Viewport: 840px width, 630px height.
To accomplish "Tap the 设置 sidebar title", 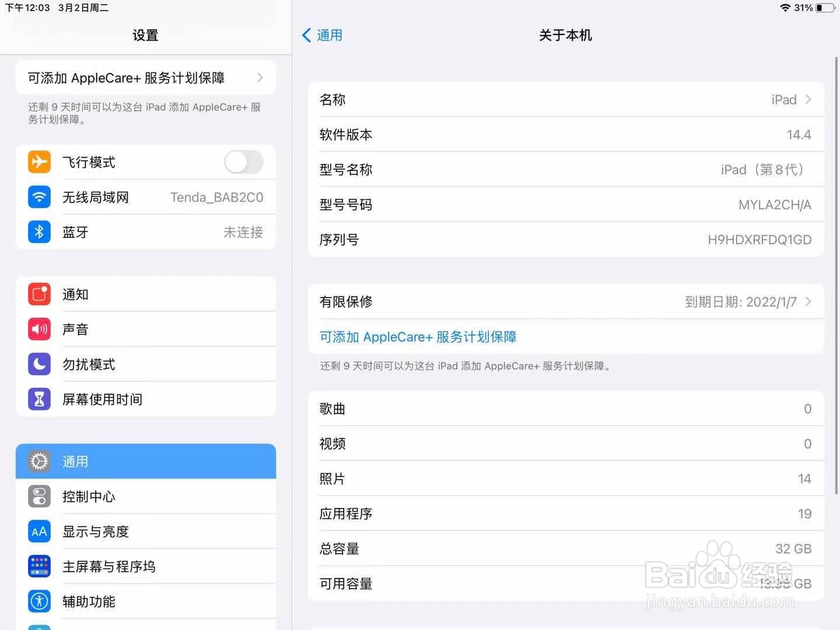I will pos(145,35).
